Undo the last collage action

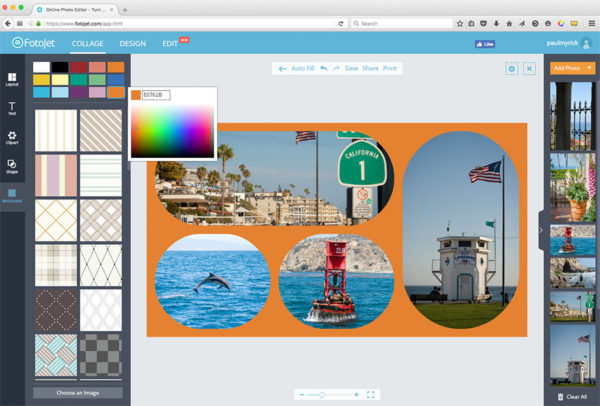[324, 68]
